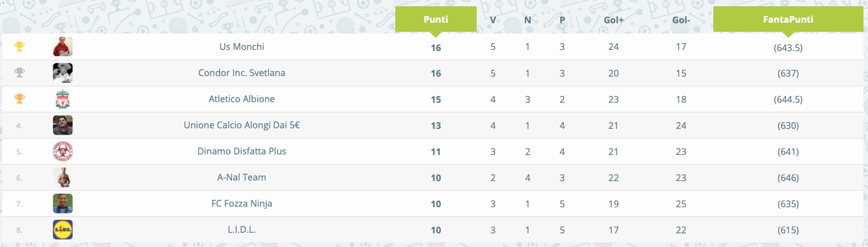Sort the table by the Punti column

click(x=436, y=19)
